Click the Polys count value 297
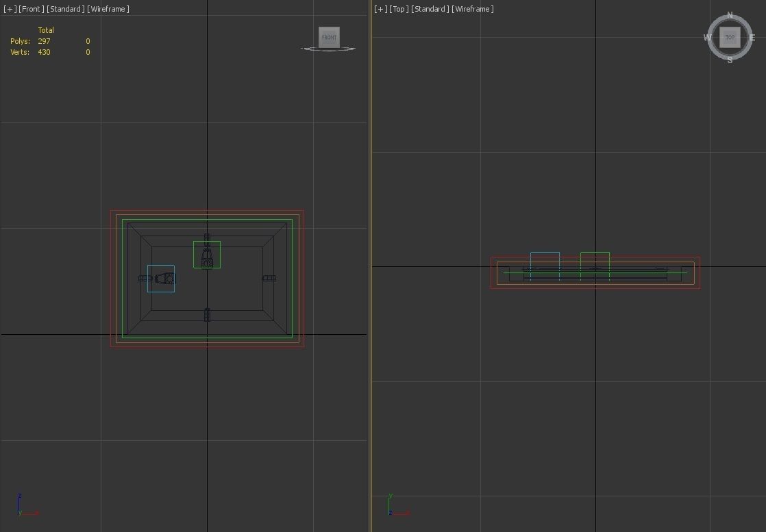The image size is (766, 532). tap(44, 41)
